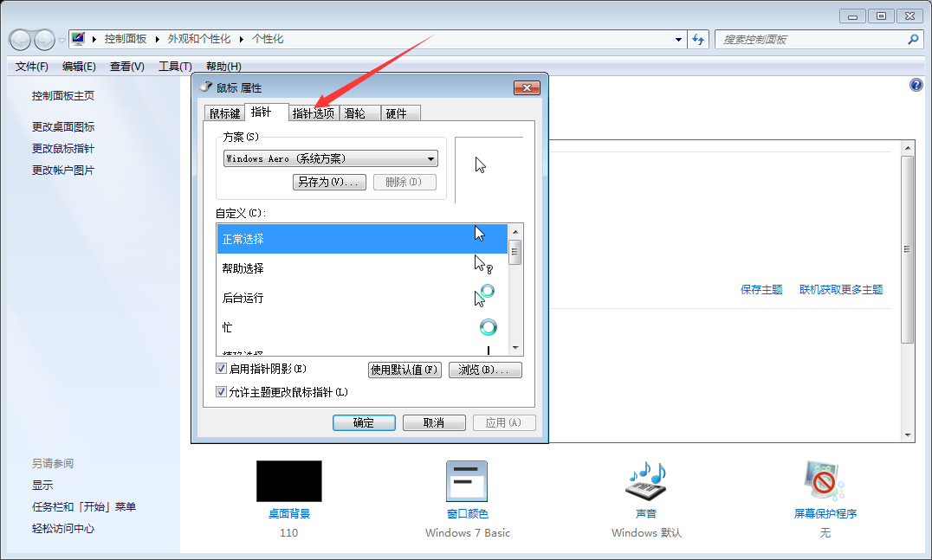Click the refresh icon beside the address bar
The image size is (932, 560).
point(698,39)
